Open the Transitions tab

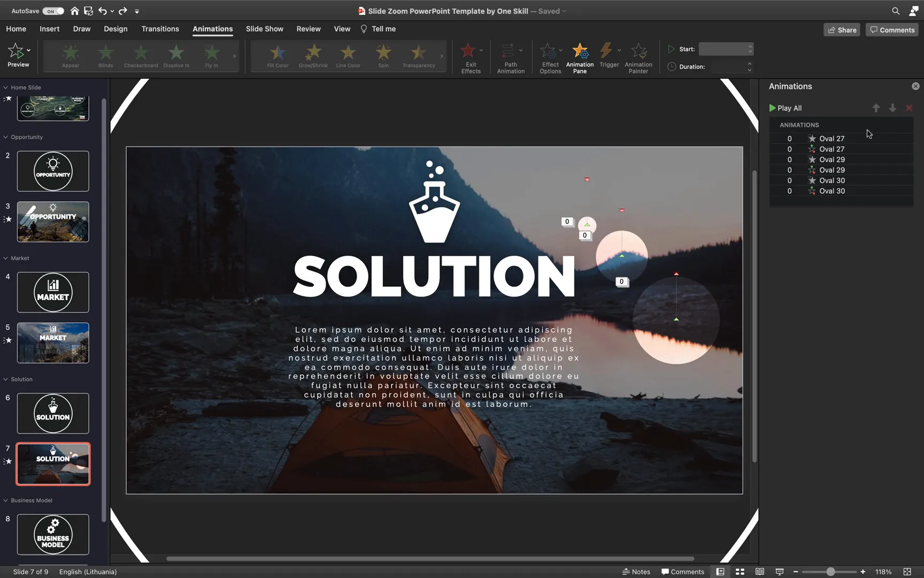tap(160, 29)
